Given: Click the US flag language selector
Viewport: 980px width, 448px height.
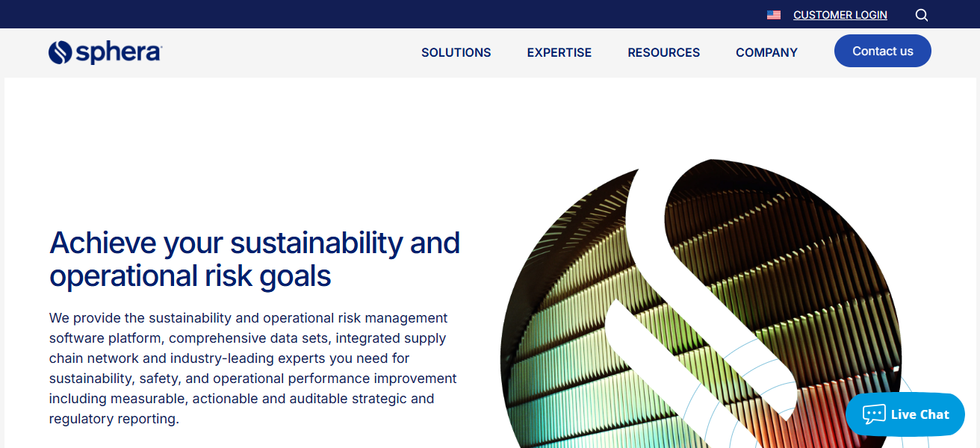Looking at the screenshot, I should 773,15.
